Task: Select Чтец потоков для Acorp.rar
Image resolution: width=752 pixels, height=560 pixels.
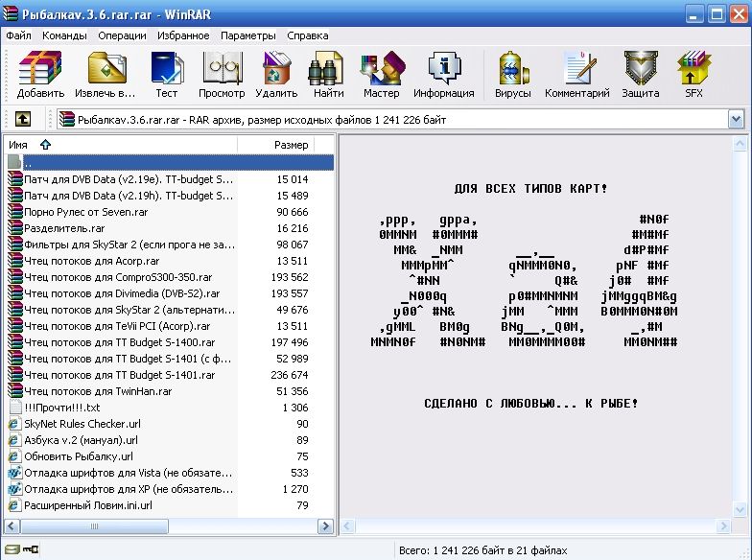Action: (x=92, y=261)
